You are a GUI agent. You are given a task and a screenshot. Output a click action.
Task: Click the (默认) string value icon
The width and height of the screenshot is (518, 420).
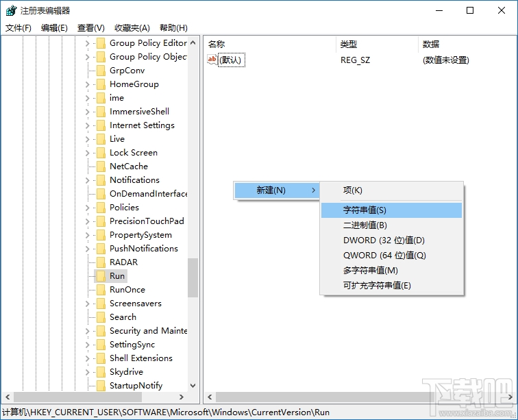212,60
